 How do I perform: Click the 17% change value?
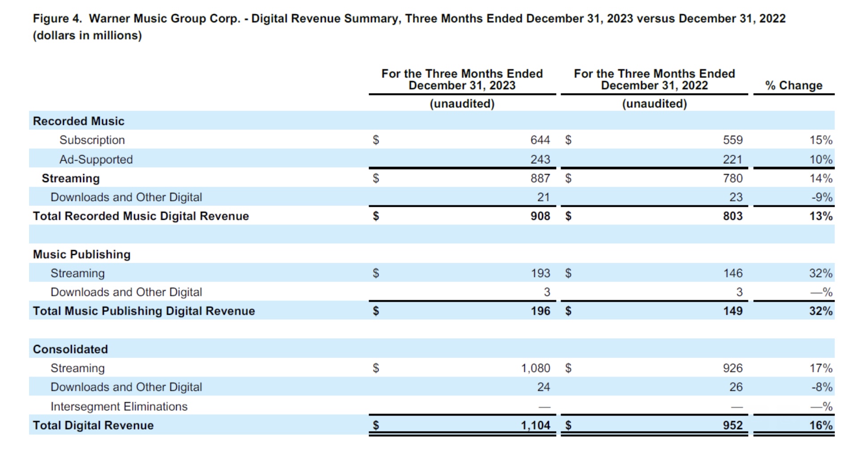click(x=821, y=368)
